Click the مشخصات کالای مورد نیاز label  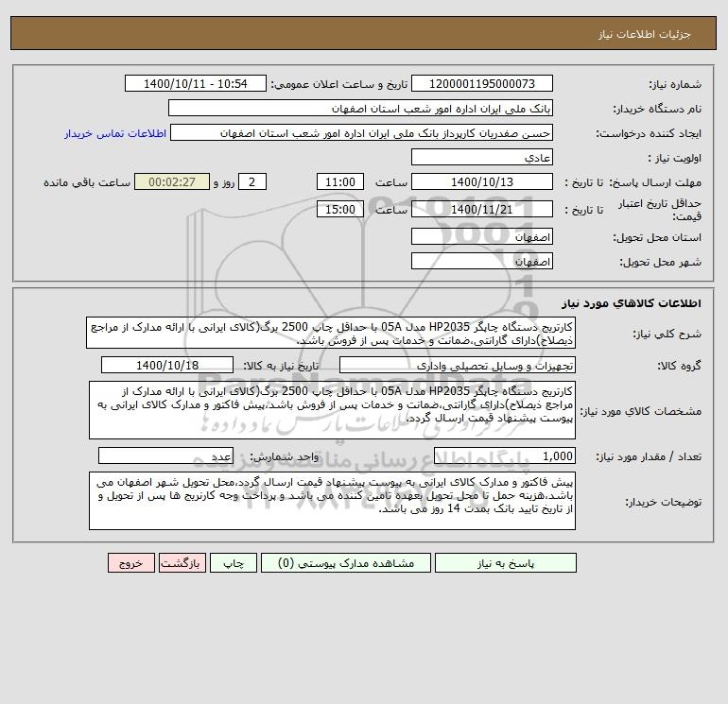click(x=641, y=411)
